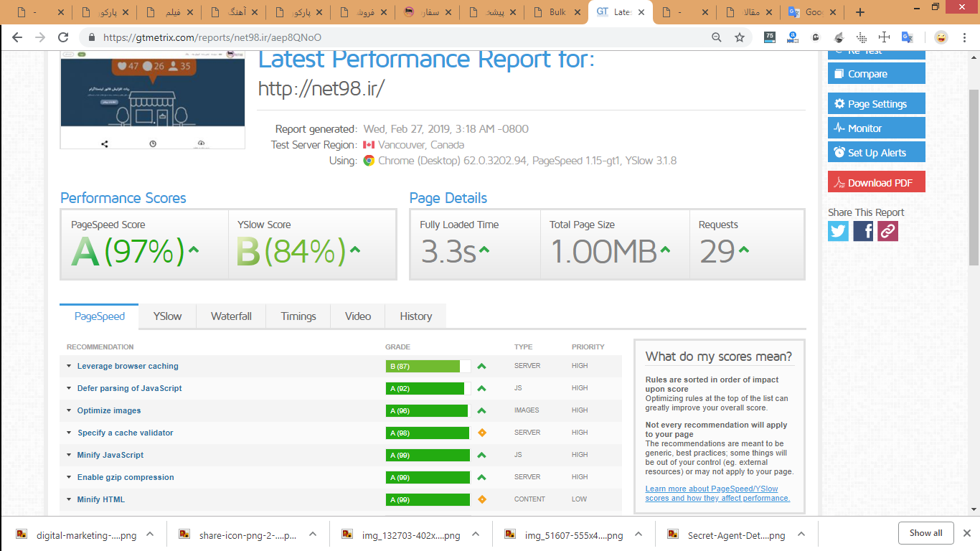The width and height of the screenshot is (980, 551).
Task: Switch to the Bulk browser tab
Action: click(x=555, y=12)
